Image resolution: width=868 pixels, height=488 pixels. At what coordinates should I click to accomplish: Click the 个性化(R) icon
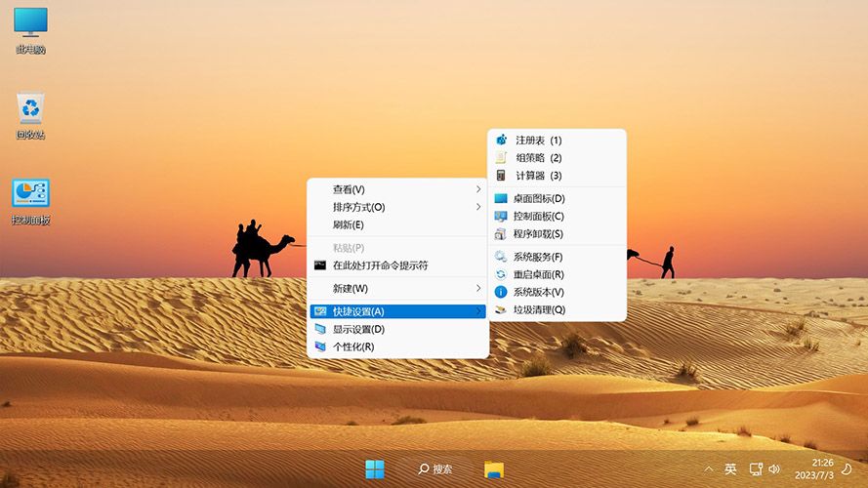coord(320,346)
